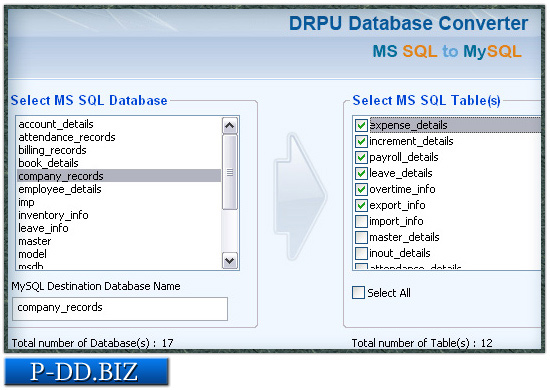The image size is (550, 390).
Task: Click the master_details table name
Action: pyautogui.click(x=404, y=237)
